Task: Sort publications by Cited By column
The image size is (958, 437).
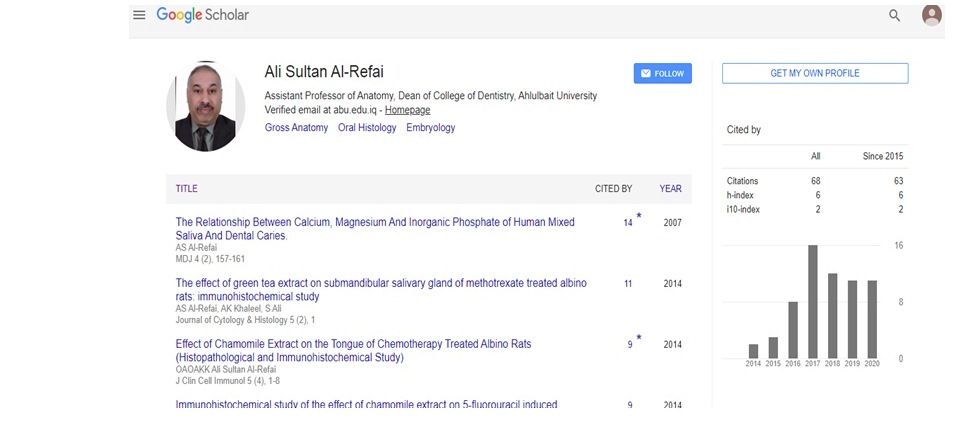Action: (613, 188)
